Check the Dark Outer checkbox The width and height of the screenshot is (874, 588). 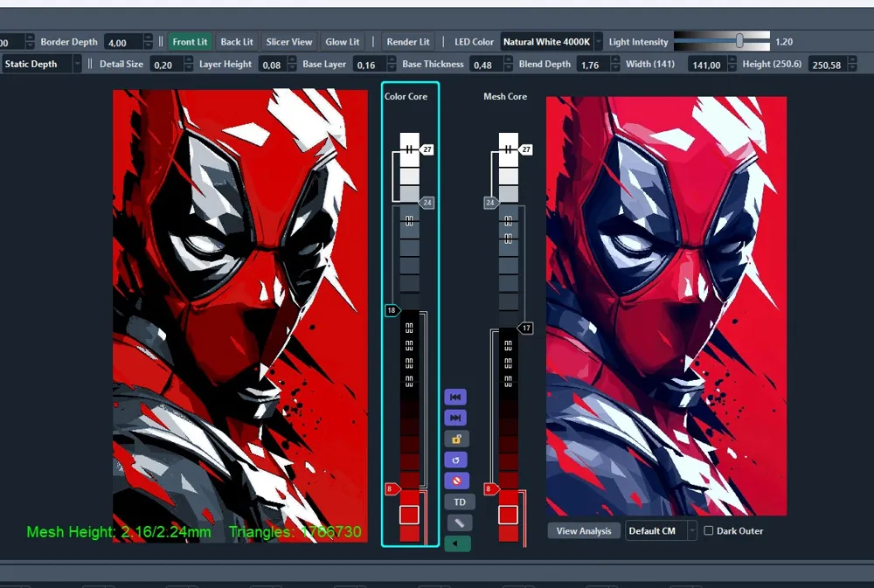[x=711, y=530]
